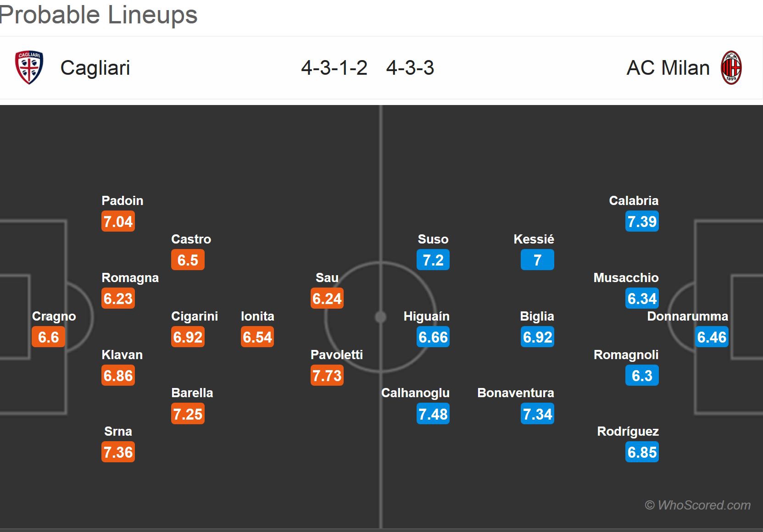Viewport: 763px width, 532px height.
Task: Click the WhoScored.com watermark
Action: point(698,505)
